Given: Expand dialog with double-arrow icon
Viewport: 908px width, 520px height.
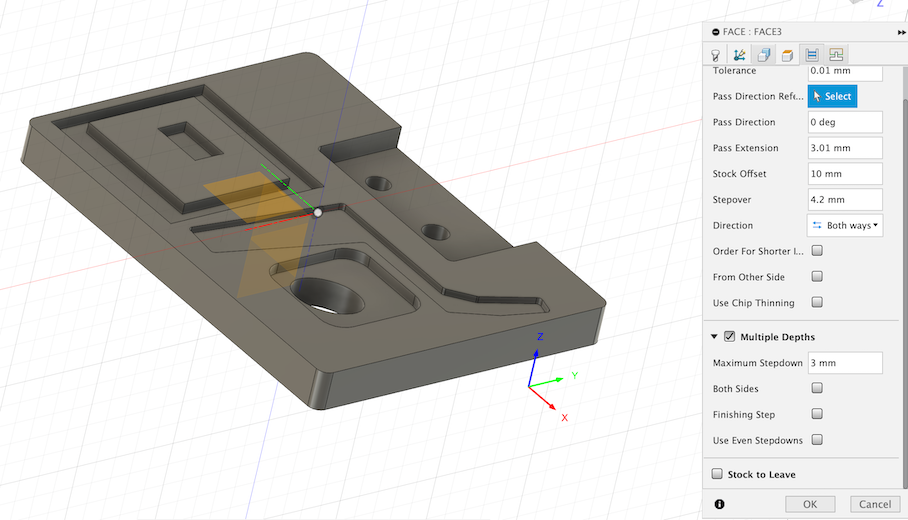Looking at the screenshot, I should tap(901, 32).
